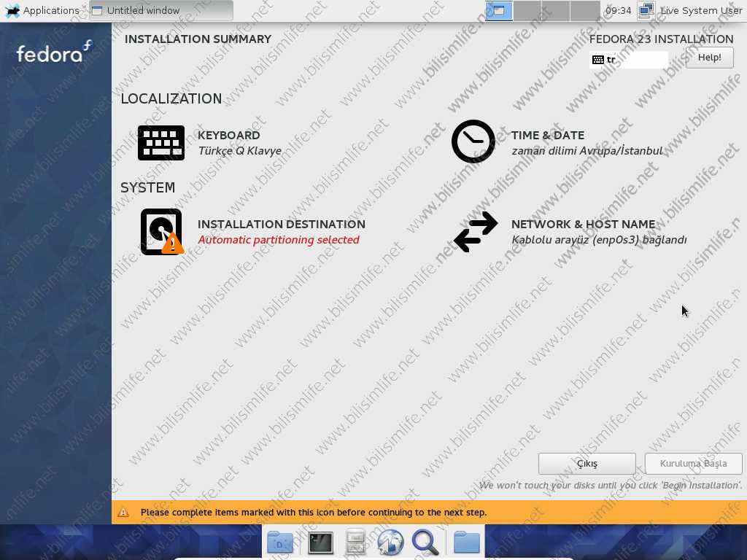Click "Türkçe Q Klavye" text
Screen dimensions: 747x560
coord(239,151)
